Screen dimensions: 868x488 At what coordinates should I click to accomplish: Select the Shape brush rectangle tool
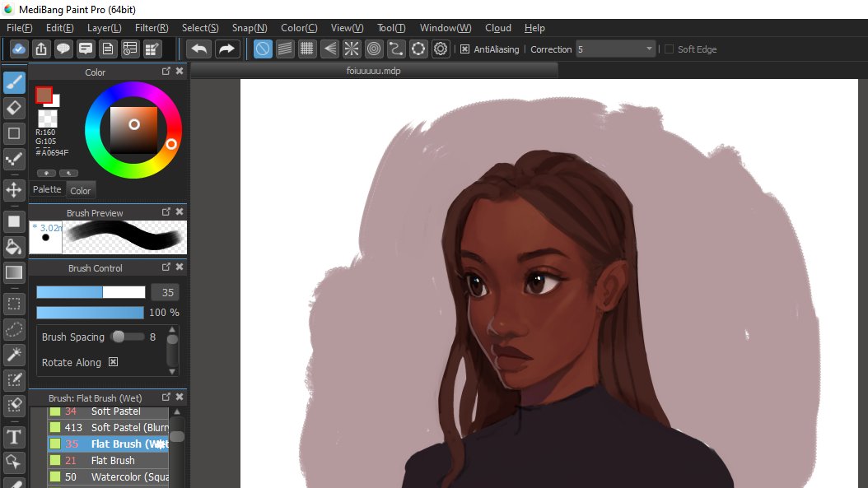(14, 133)
